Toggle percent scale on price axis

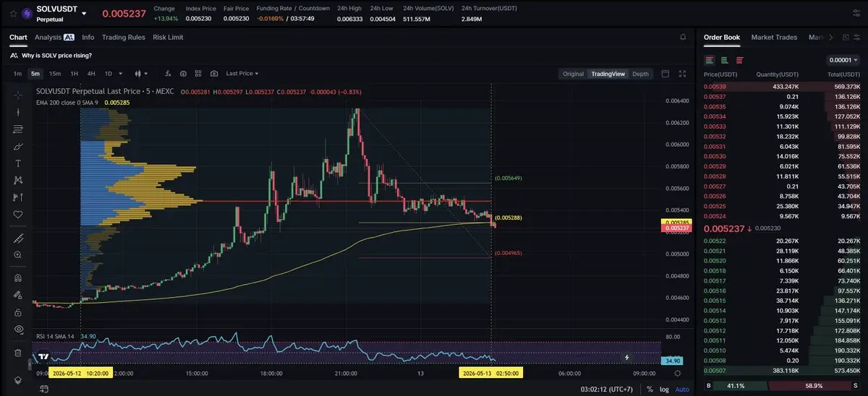[650, 389]
